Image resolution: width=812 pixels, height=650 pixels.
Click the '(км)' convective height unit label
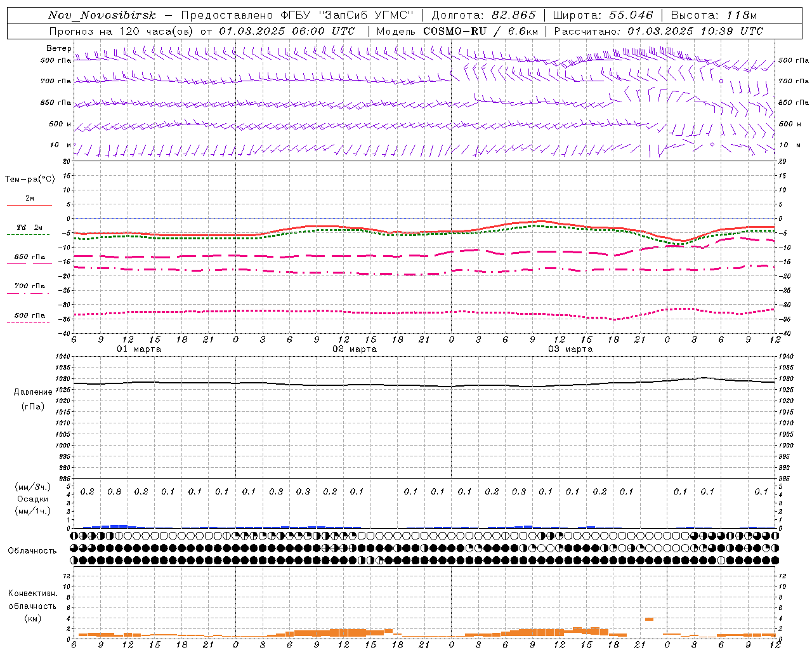point(32,618)
